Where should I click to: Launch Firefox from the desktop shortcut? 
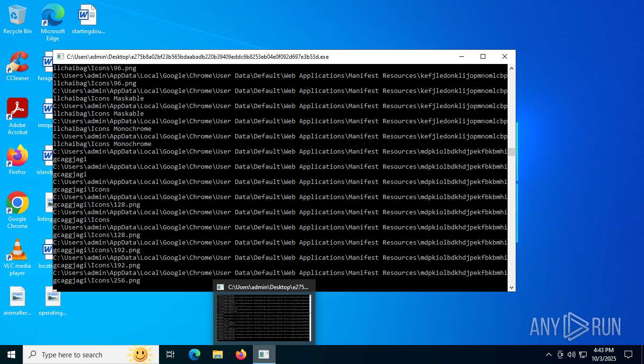click(x=18, y=160)
